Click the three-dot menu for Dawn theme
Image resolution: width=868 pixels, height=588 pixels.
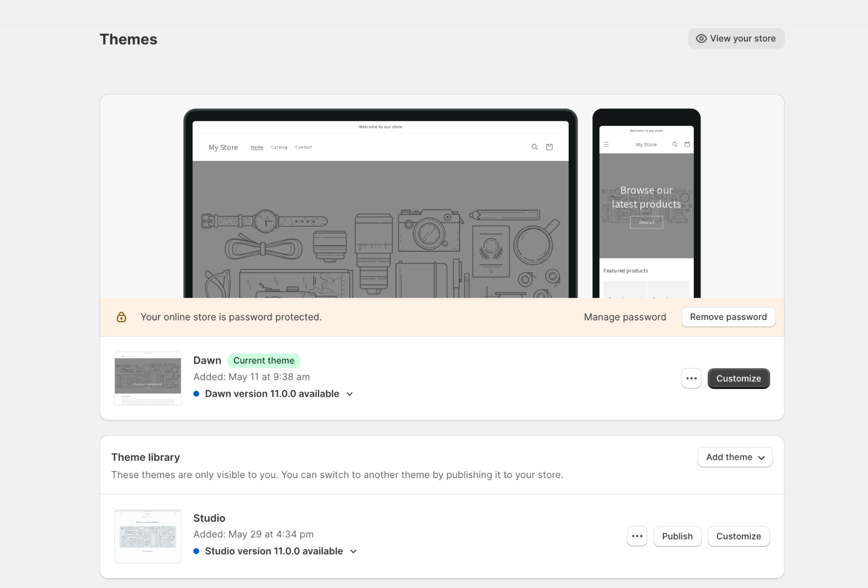coord(692,378)
